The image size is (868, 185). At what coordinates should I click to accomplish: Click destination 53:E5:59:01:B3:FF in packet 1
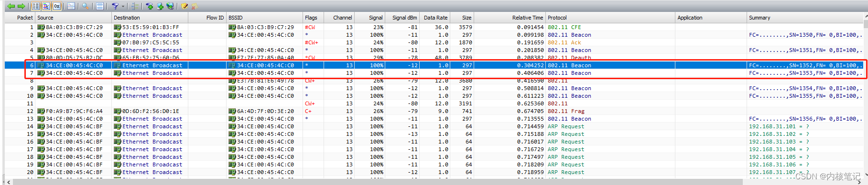pyautogui.click(x=151, y=27)
